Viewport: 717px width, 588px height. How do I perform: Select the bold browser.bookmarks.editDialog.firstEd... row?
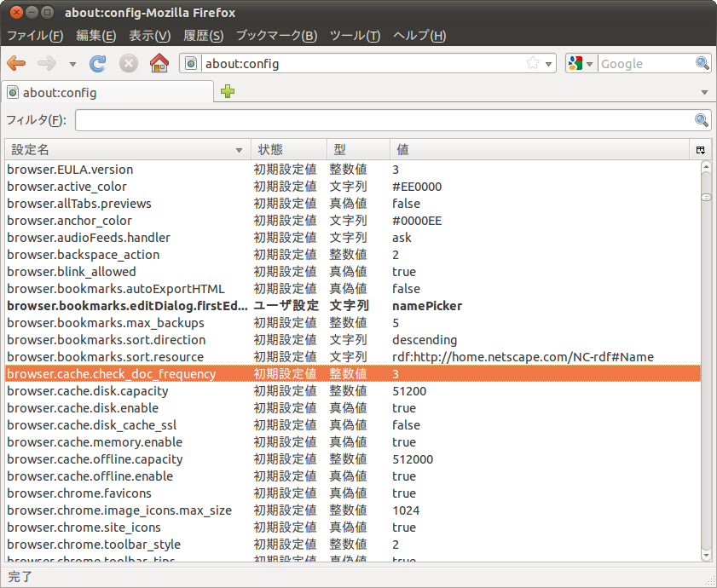pyautogui.click(x=353, y=305)
